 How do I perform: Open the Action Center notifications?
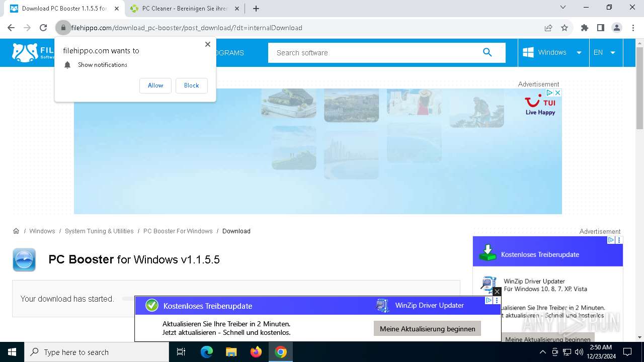[627, 352]
